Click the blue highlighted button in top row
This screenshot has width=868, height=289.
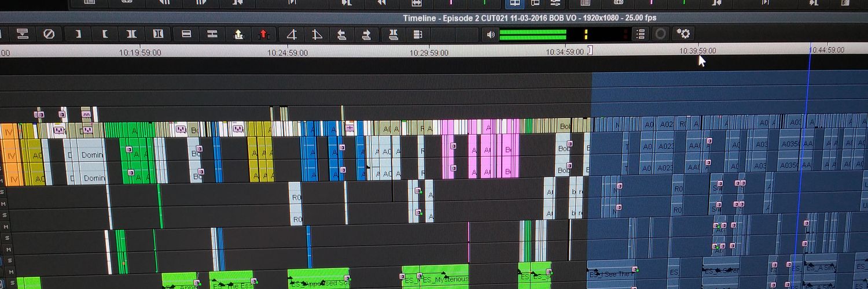[514, 3]
